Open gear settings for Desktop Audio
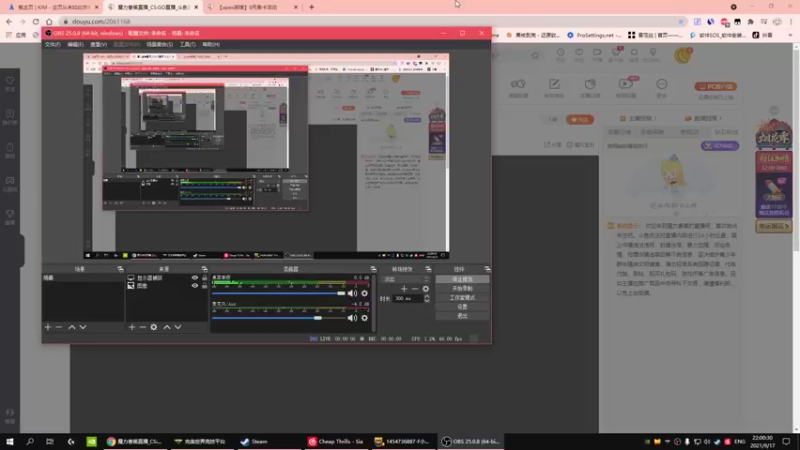This screenshot has width=800, height=450. tap(364, 293)
